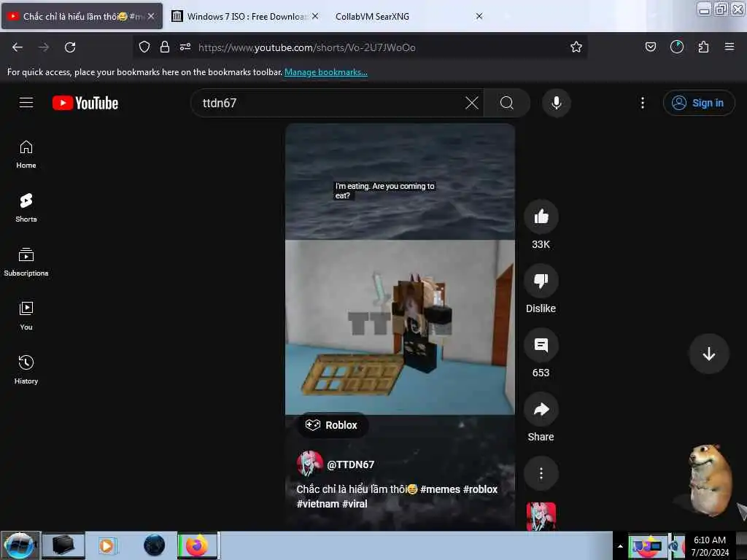This screenshot has height=560, width=747.
Task: Close the YouTube Shorts tab
Action: 151,16
